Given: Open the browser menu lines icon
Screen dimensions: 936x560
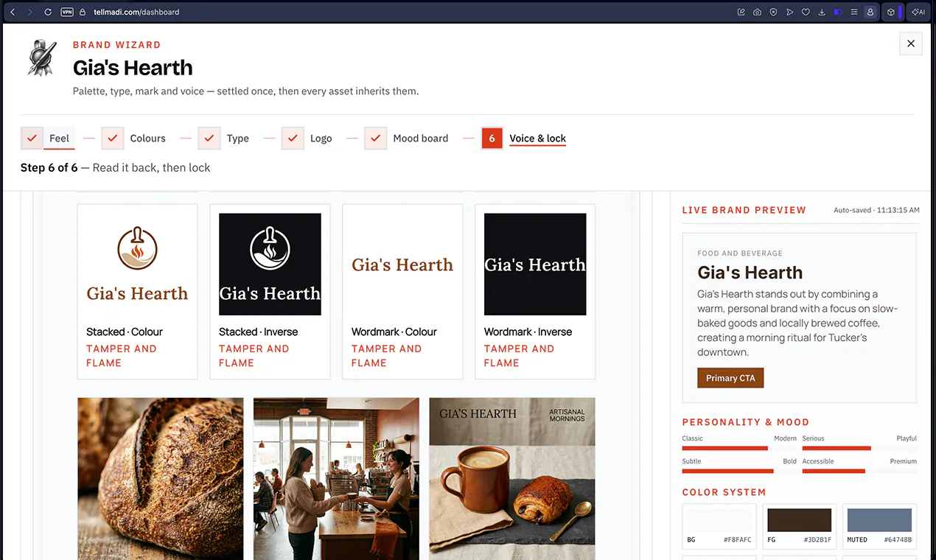Looking at the screenshot, I should pos(854,12).
